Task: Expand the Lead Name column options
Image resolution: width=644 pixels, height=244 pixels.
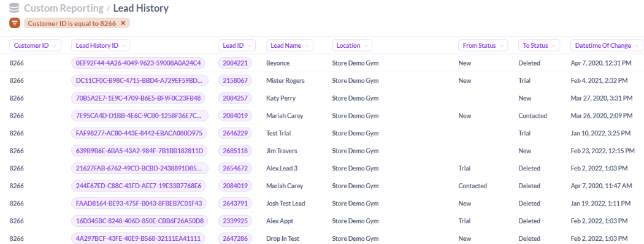Action: click(x=289, y=45)
